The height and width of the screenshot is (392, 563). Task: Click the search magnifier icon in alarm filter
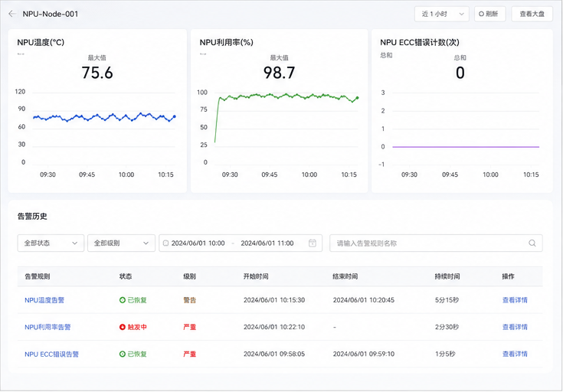532,243
